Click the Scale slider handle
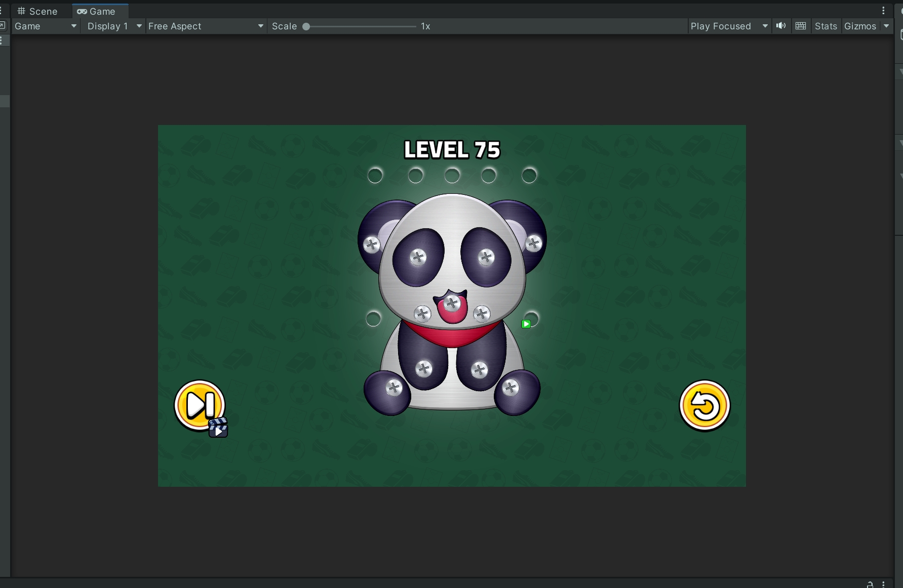Viewport: 903px width, 588px height. [306, 26]
